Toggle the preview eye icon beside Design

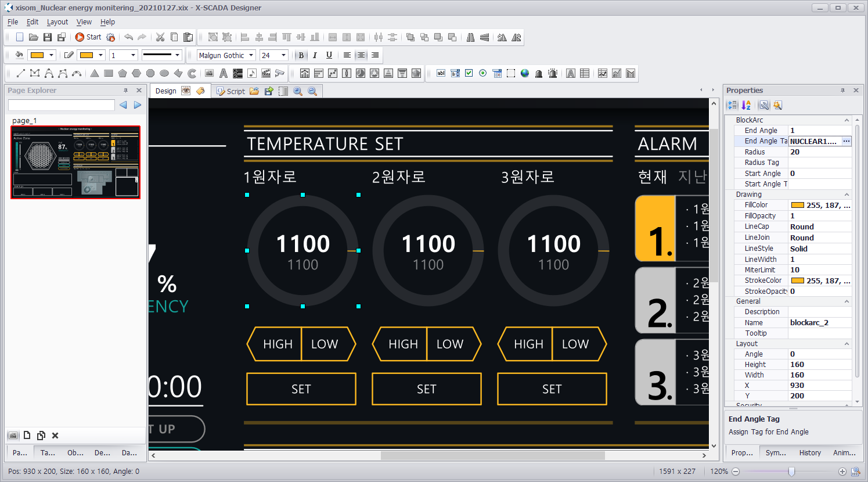click(x=186, y=91)
